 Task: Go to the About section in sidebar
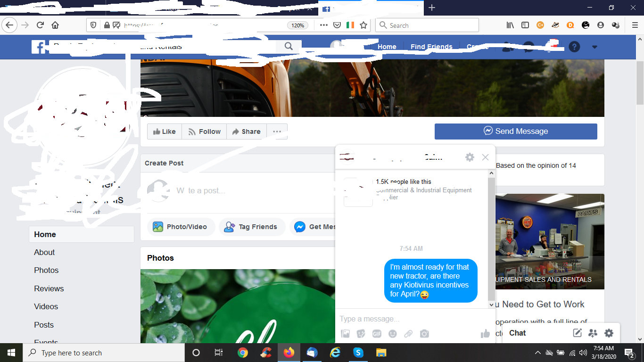(x=44, y=253)
